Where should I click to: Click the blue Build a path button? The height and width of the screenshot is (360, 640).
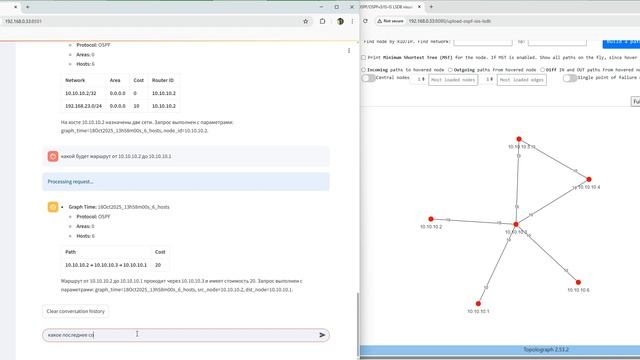(x=621, y=43)
